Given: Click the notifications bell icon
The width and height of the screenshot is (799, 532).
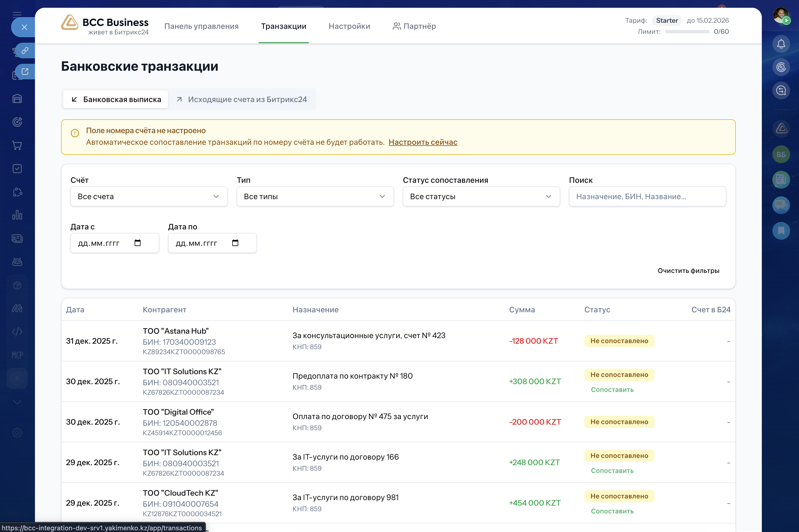Looking at the screenshot, I should coord(781,44).
